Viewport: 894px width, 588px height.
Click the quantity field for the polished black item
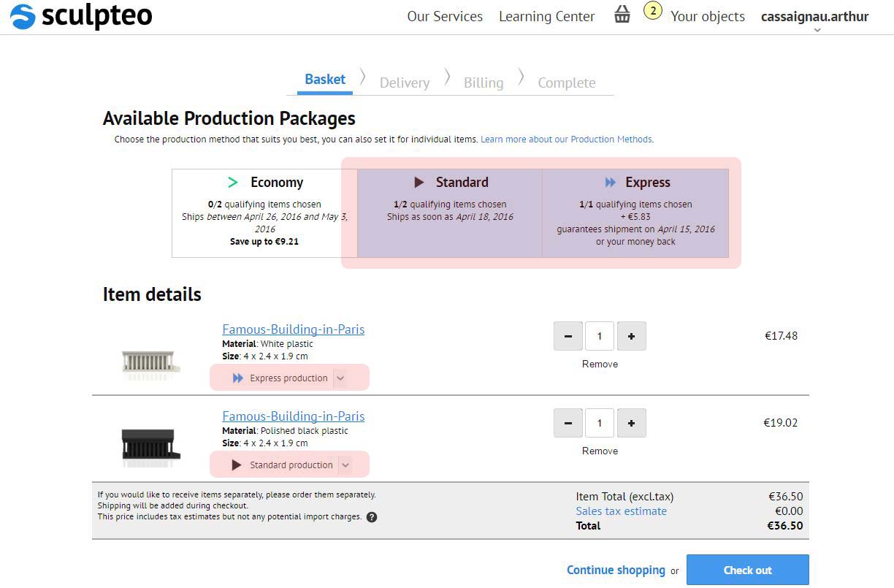coord(600,424)
